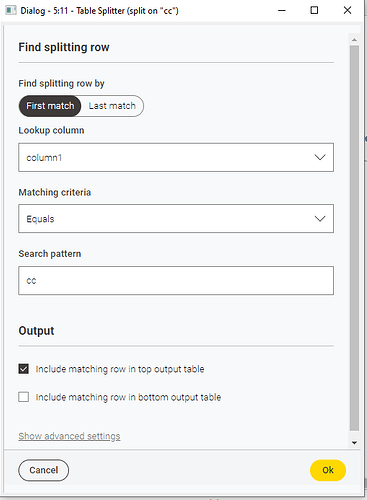Click the KNIME dialog icon in title bar
The width and height of the screenshot is (367, 500).
pyautogui.click(x=11, y=10)
